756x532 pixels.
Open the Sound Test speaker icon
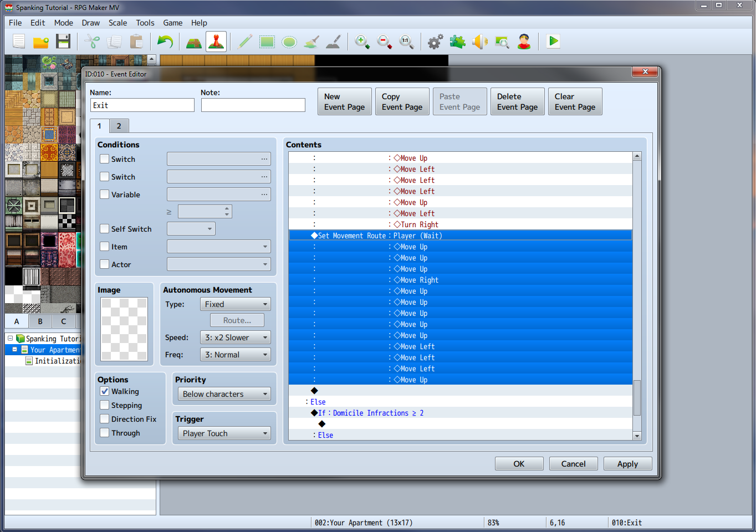[x=480, y=42]
